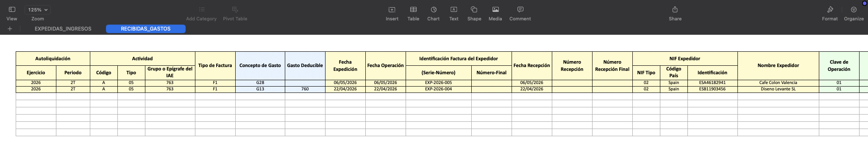Click the Fecha Expedición header

coord(345,66)
